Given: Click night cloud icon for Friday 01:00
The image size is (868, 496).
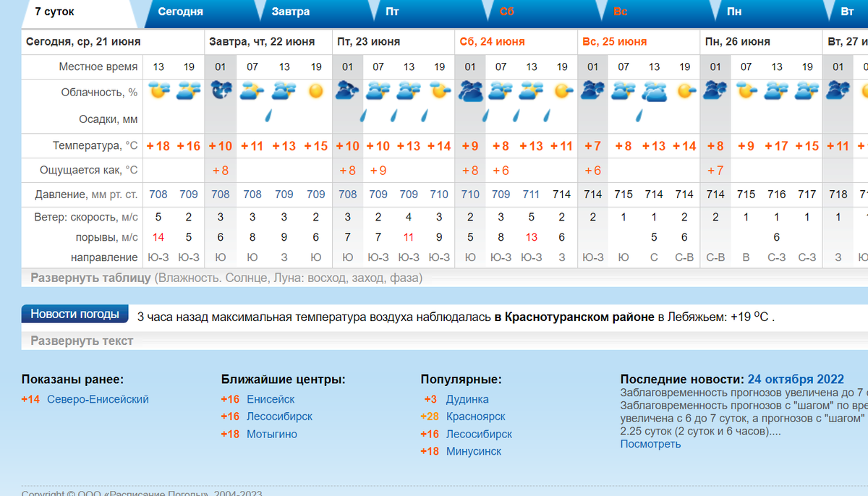Looking at the screenshot, I should point(347,91).
